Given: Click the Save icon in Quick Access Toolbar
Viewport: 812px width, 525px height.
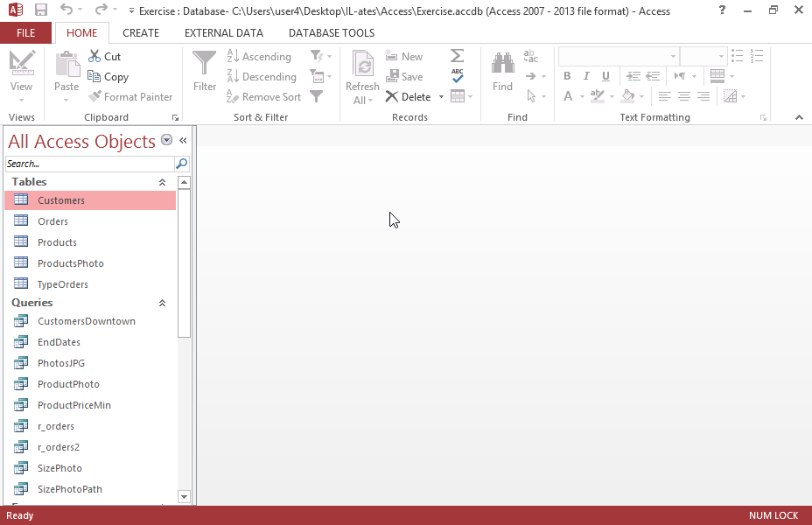Looking at the screenshot, I should (x=41, y=10).
